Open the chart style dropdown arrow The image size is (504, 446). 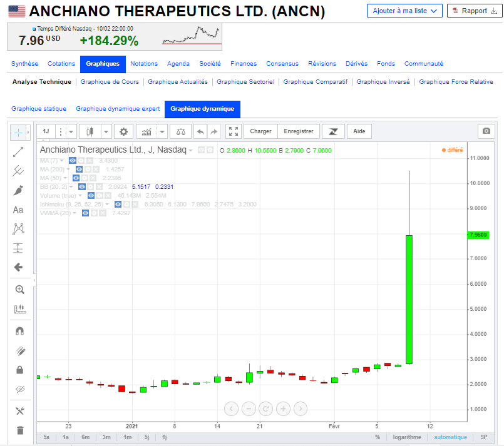coord(106,131)
